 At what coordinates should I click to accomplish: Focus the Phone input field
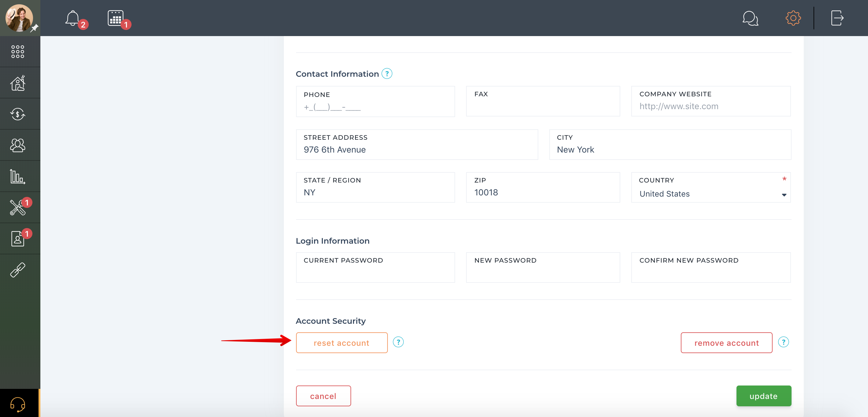[375, 102]
